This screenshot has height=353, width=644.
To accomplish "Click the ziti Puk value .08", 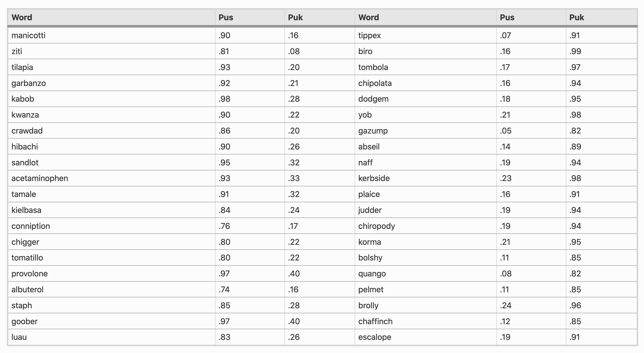I will (294, 51).
